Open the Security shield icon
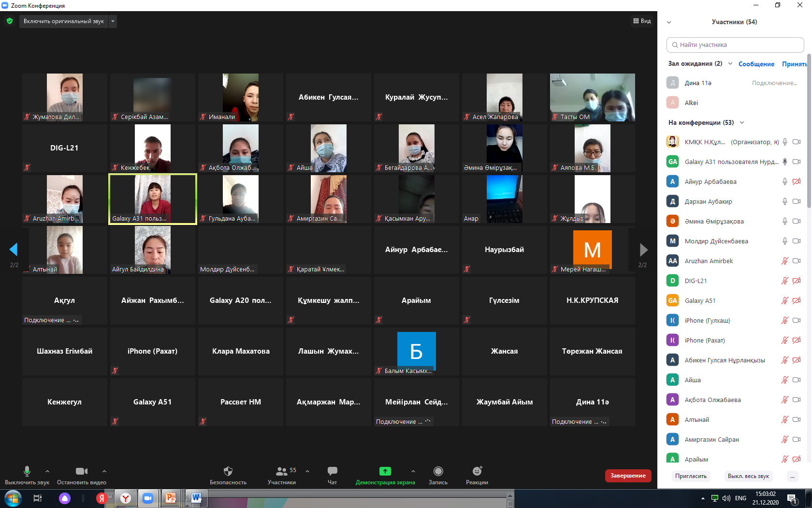 point(228,471)
